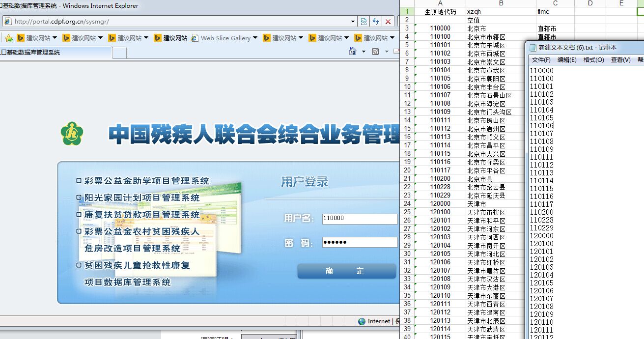Viewport: 644px width, 339px height.
Task: Open Notepad 查看(V) menu
Action: 620,60
